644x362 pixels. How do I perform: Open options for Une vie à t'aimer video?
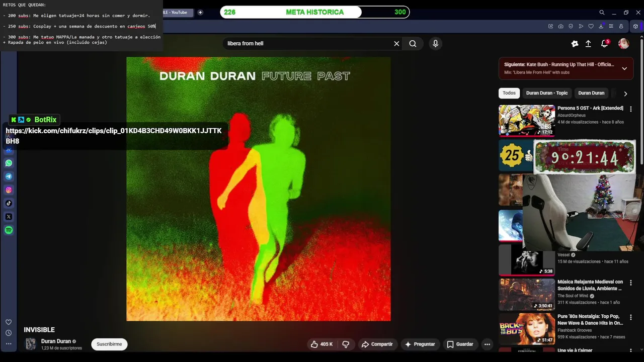coord(630,351)
